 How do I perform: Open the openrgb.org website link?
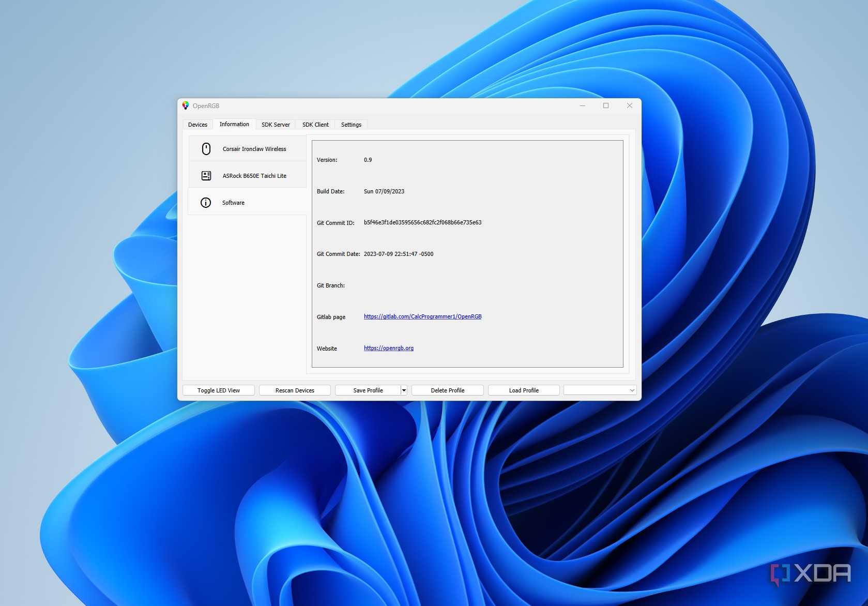coord(389,348)
